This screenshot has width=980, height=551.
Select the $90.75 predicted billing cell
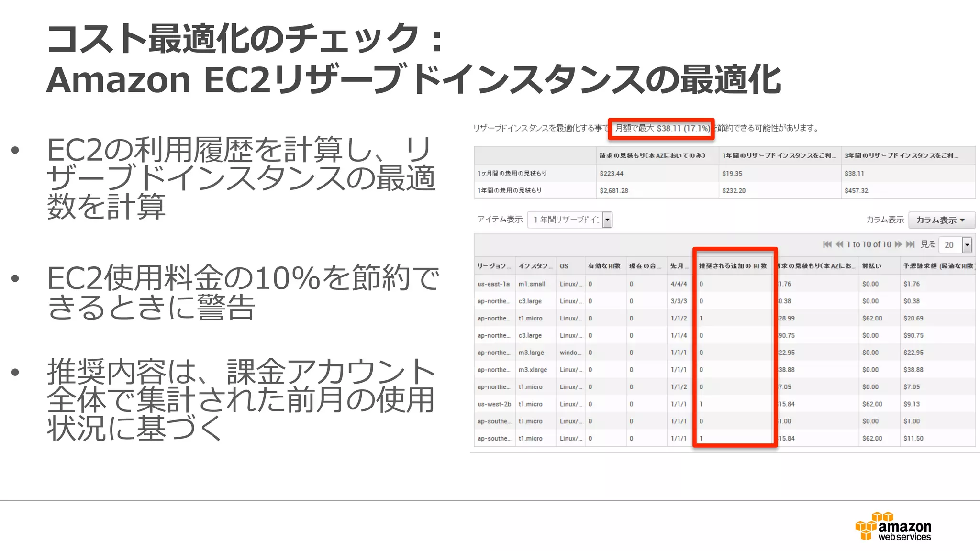(x=938, y=336)
